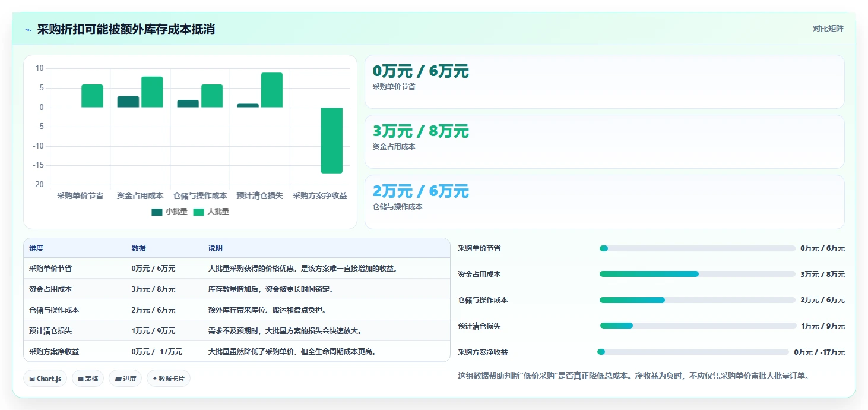Toggle the 小批量 legend entry

pyautogui.click(x=169, y=212)
